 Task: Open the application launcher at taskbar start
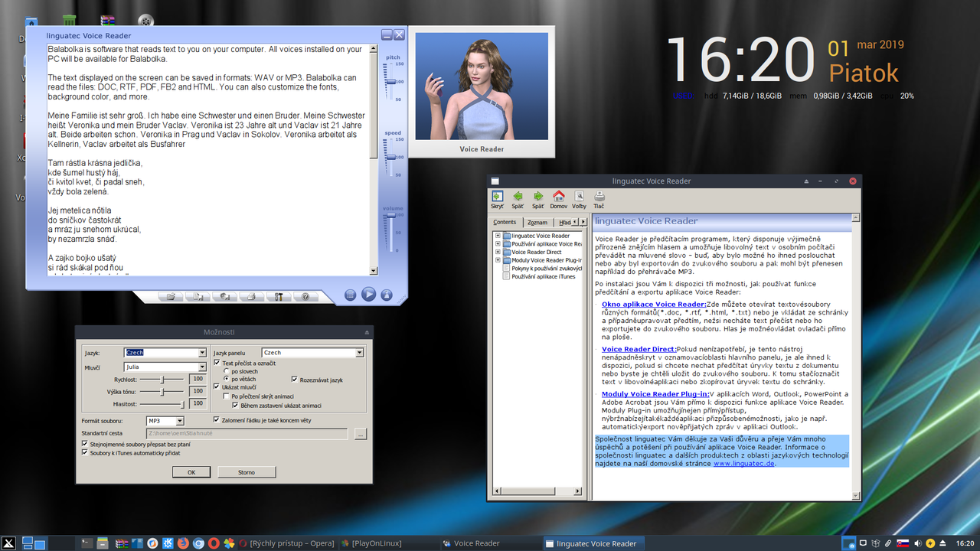8,543
